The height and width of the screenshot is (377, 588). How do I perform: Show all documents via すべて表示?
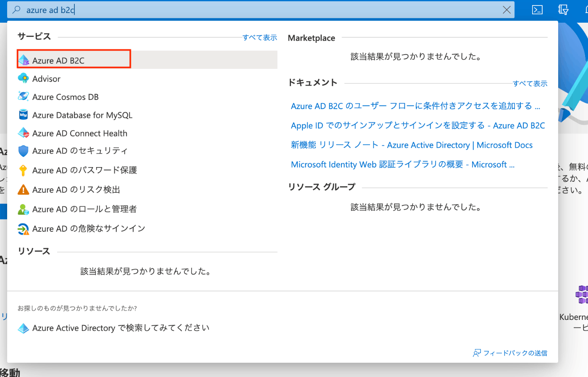click(530, 84)
